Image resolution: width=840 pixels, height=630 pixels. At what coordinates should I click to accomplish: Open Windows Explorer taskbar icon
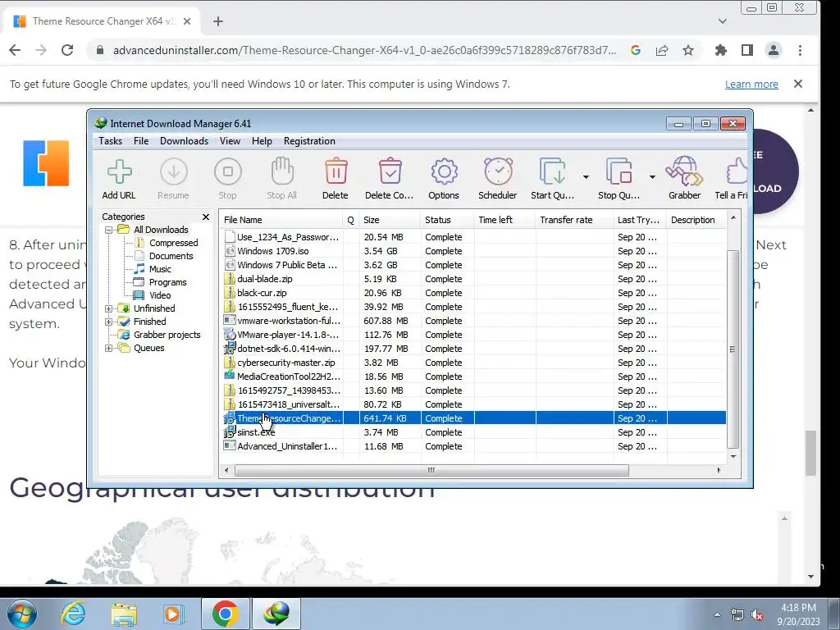tap(124, 614)
